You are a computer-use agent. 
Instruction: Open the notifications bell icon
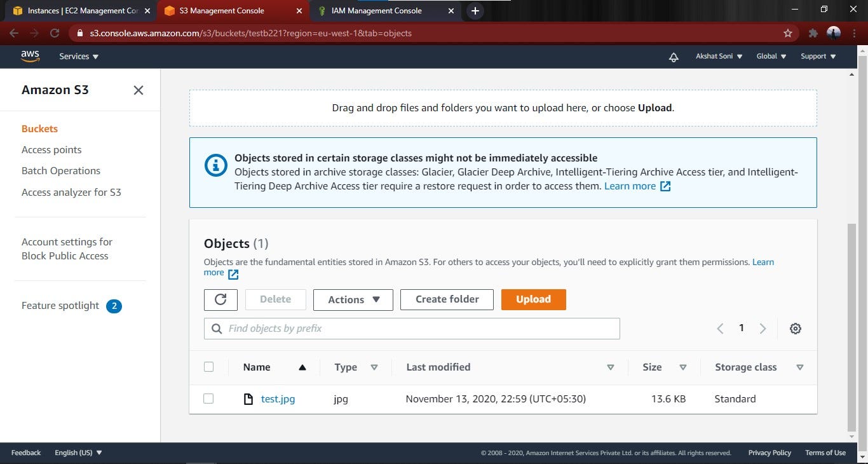pyautogui.click(x=674, y=57)
